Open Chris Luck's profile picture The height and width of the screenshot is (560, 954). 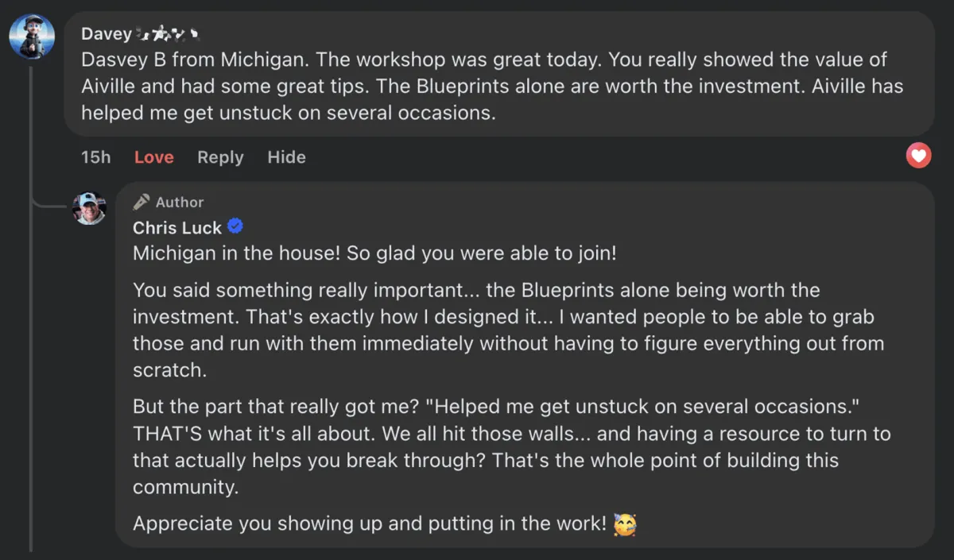point(90,208)
